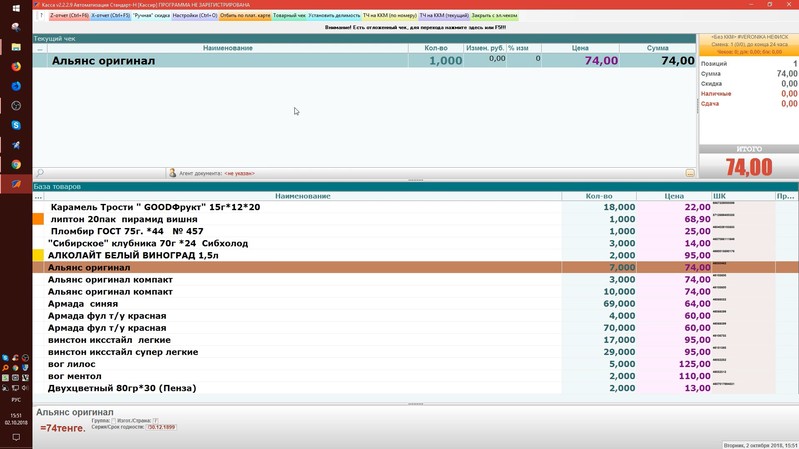Click the yellow marker on АЛКОЛАЙТ row
The width and height of the screenshot is (799, 449).
coord(38,255)
